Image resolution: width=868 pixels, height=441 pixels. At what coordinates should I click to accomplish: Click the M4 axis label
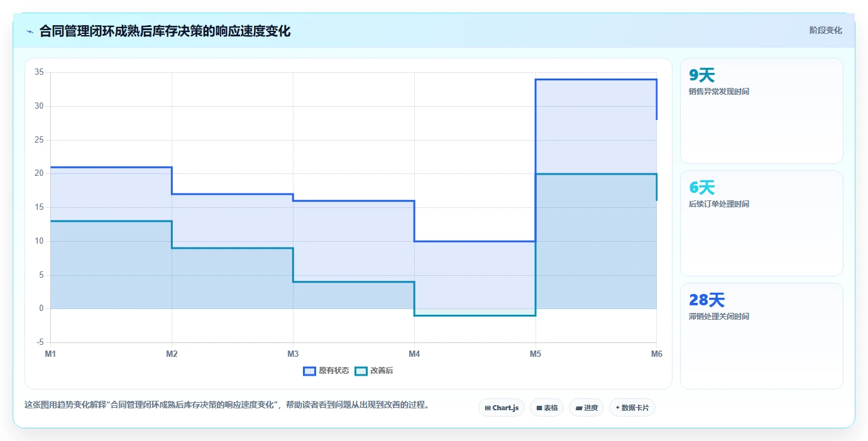pyautogui.click(x=414, y=354)
